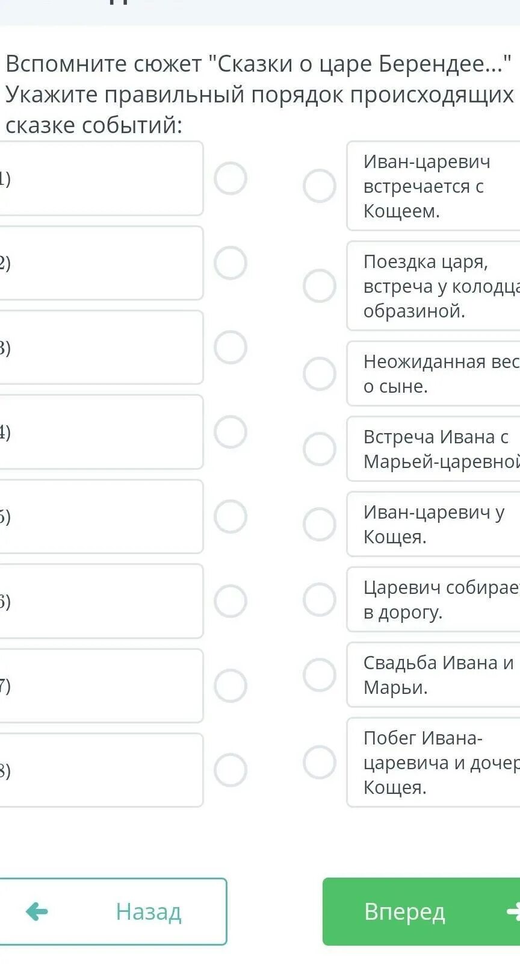Click circle beside "Поездка царя, встреча у колодца"

319,286
